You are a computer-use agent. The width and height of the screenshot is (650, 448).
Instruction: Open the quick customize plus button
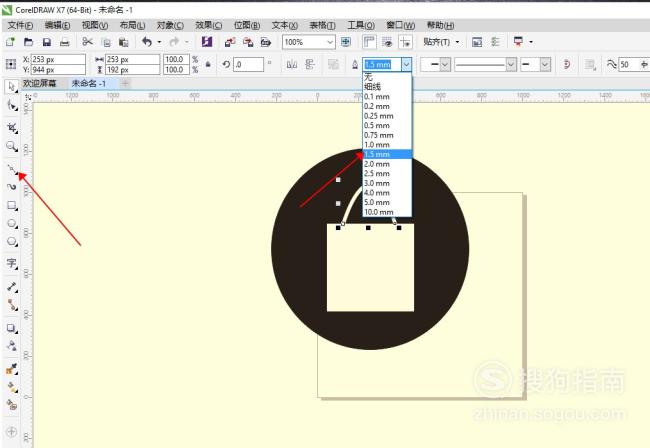point(12,432)
